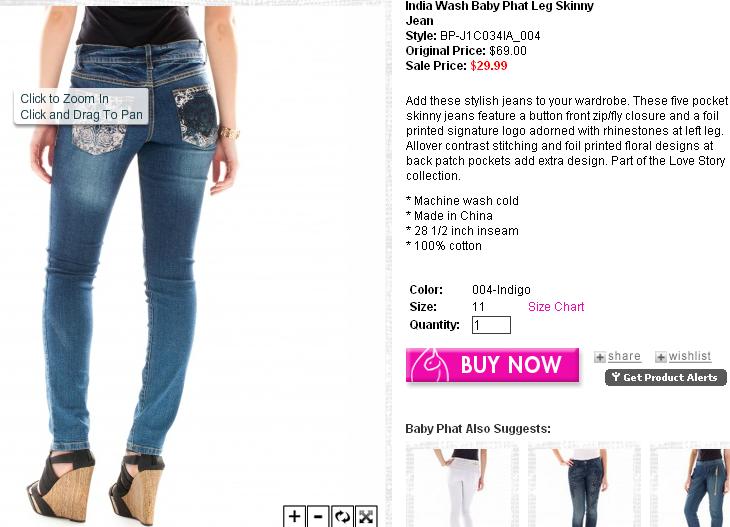Open the white jeans suggested thumbnail
The height and width of the screenshot is (527, 730).
click(462, 486)
